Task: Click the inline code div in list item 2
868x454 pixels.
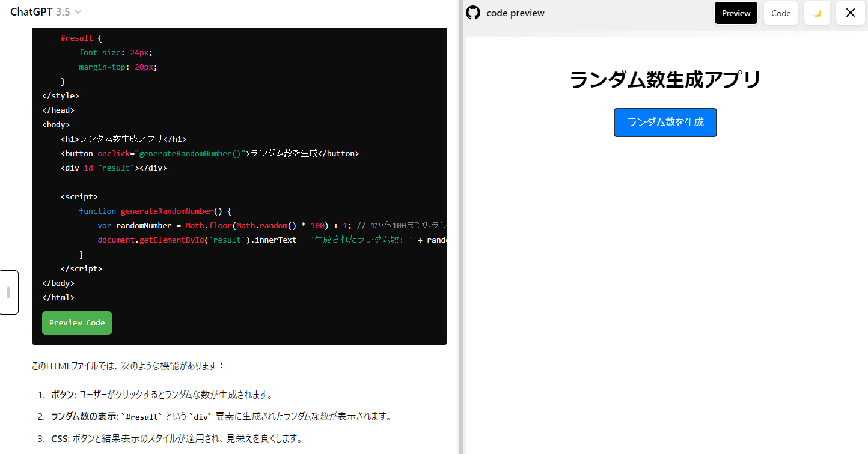Action: [200, 416]
